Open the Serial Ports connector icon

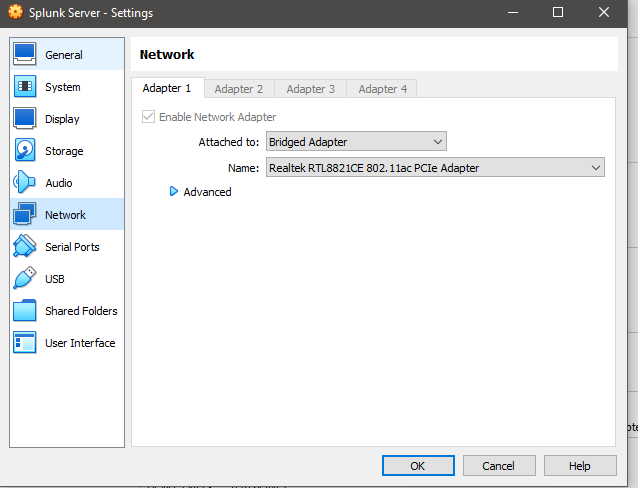click(x=24, y=246)
